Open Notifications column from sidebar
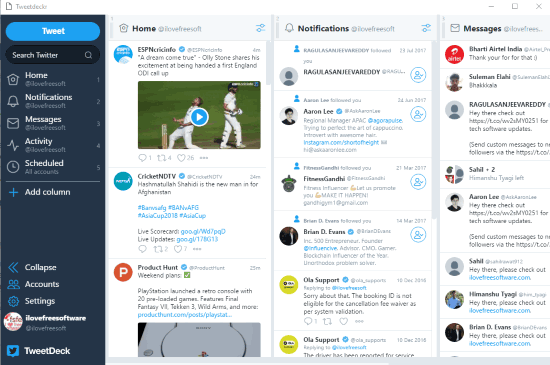The width and height of the screenshot is (550, 365). pyautogui.click(x=53, y=101)
